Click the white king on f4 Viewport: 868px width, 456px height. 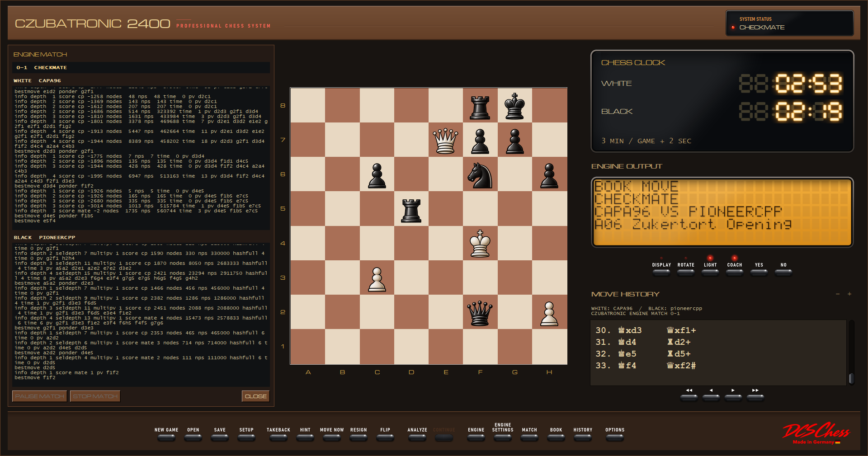click(480, 244)
